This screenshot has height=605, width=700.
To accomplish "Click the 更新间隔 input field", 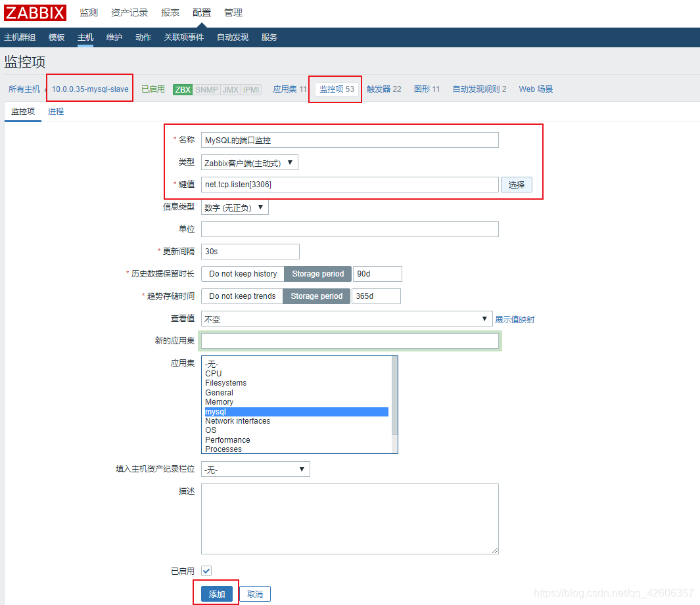I will pyautogui.click(x=250, y=252).
